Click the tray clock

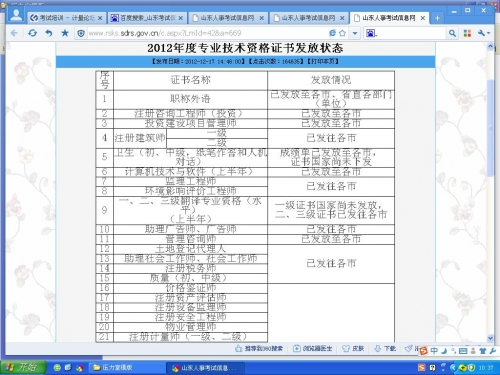click(x=486, y=368)
